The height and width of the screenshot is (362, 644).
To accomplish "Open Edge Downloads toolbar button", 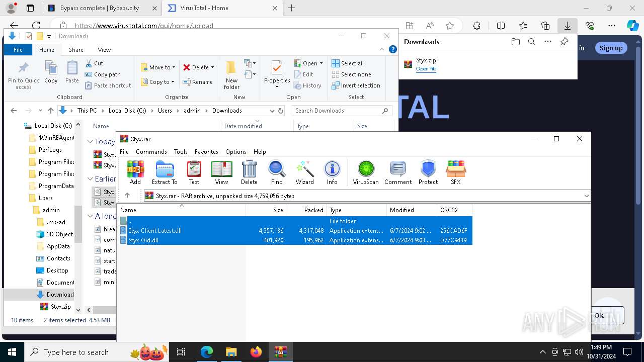I will 567,26.
